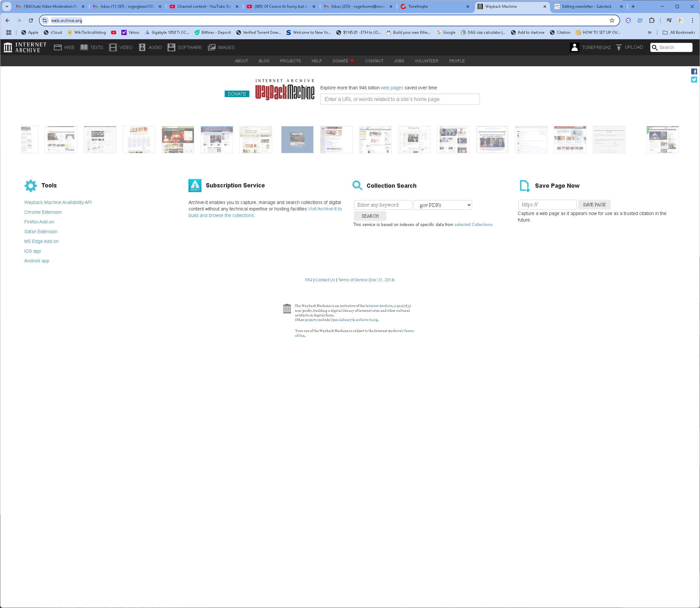Click the teal DONATE button
Image resolution: width=700 pixels, height=608 pixels.
(x=237, y=94)
